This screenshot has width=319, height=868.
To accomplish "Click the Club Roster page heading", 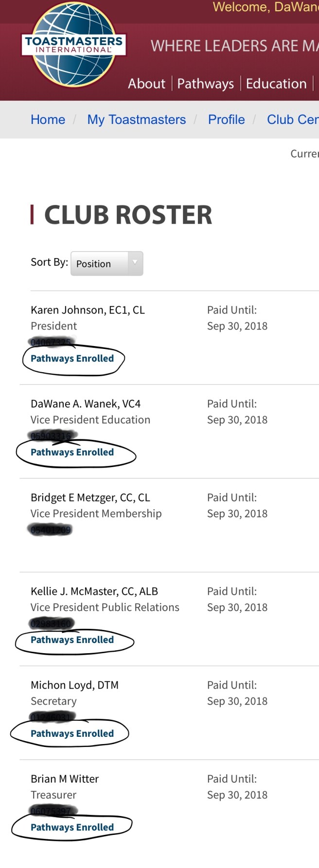I will point(128,215).
